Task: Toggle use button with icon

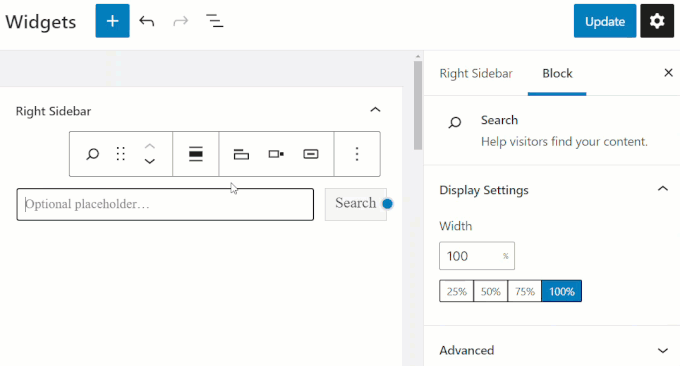Action: 311,154
